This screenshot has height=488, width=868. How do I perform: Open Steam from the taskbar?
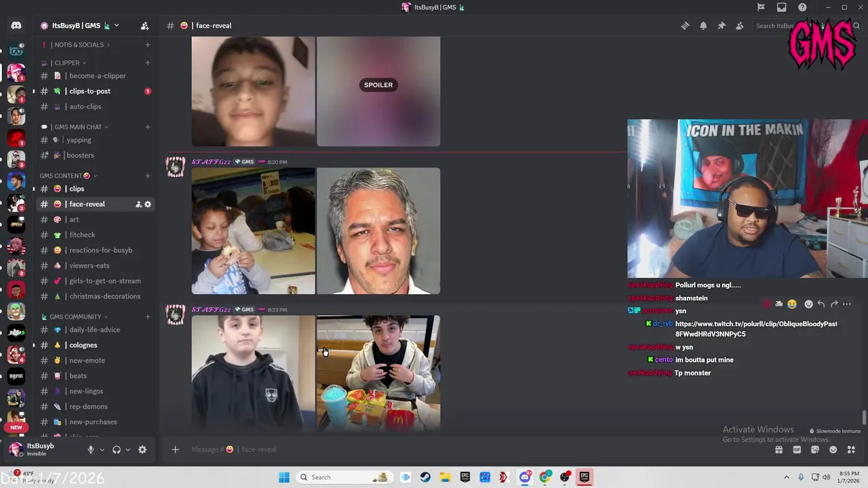[425, 477]
